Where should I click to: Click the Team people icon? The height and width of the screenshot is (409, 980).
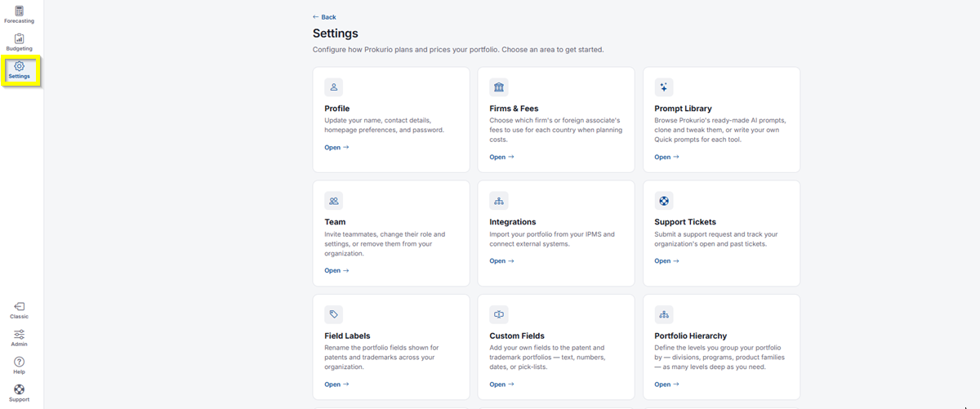pos(333,201)
